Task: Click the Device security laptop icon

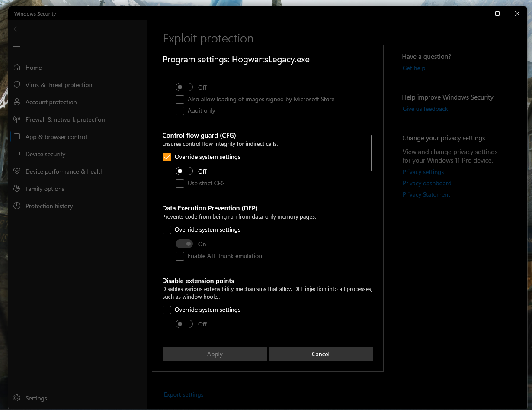Action: [x=17, y=154]
